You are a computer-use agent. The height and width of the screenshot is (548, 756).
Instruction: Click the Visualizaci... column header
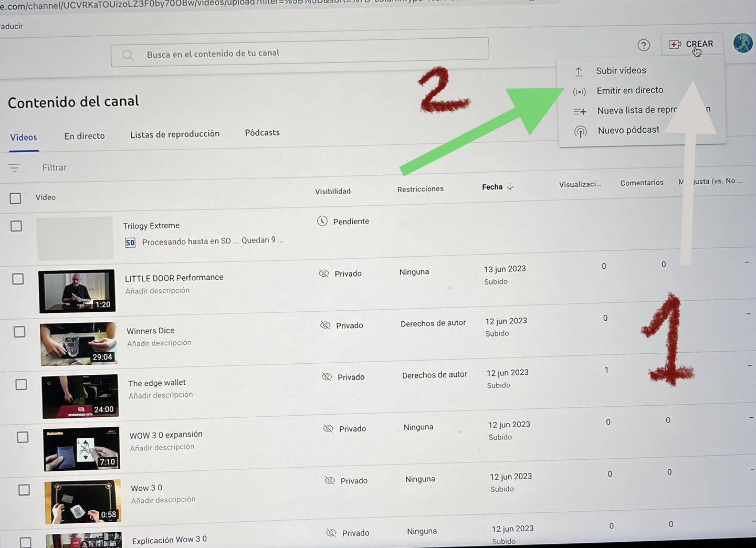coord(580,184)
